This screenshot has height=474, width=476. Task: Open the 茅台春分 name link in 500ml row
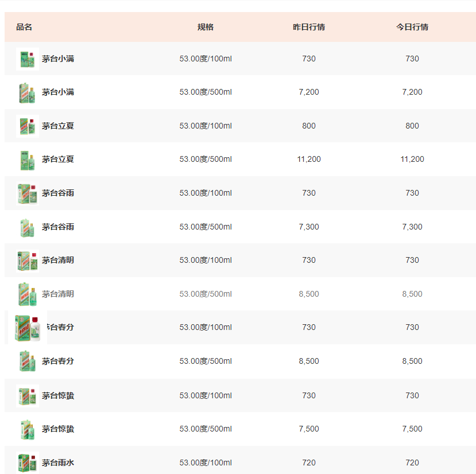tap(58, 362)
